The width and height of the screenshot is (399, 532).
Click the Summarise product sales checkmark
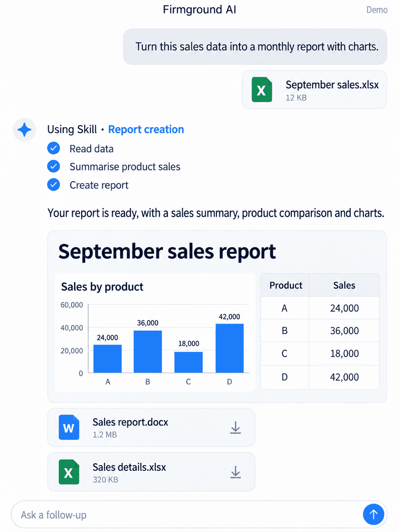click(x=54, y=166)
